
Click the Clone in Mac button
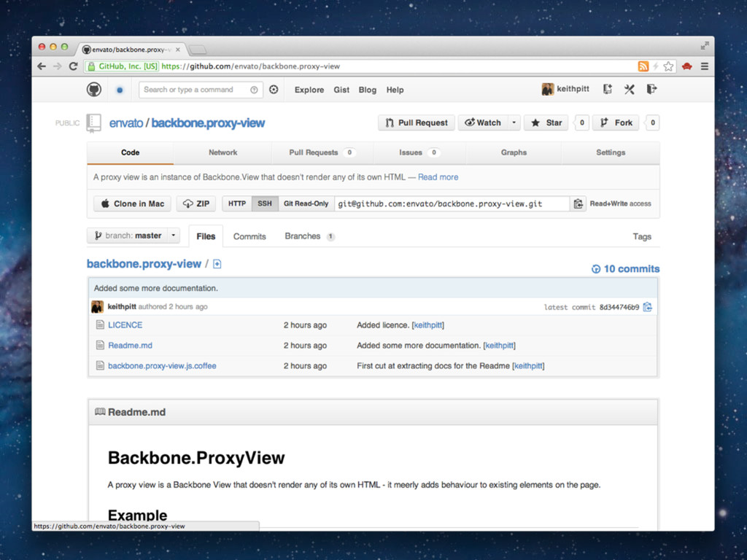(132, 204)
